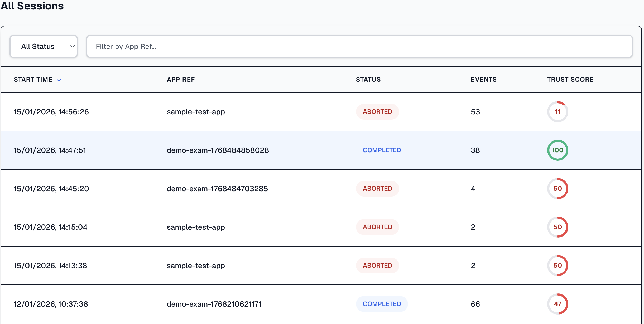Click the ABORTED badge for session at 14:15:04
The image size is (644, 324).
[377, 227]
